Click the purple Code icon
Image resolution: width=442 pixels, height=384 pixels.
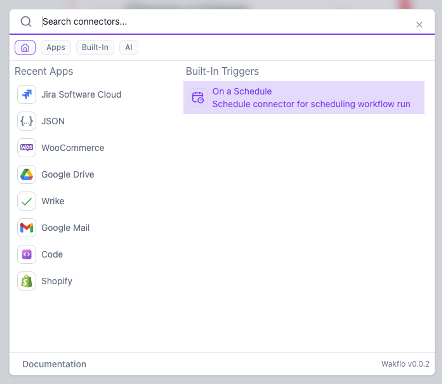[26, 254]
